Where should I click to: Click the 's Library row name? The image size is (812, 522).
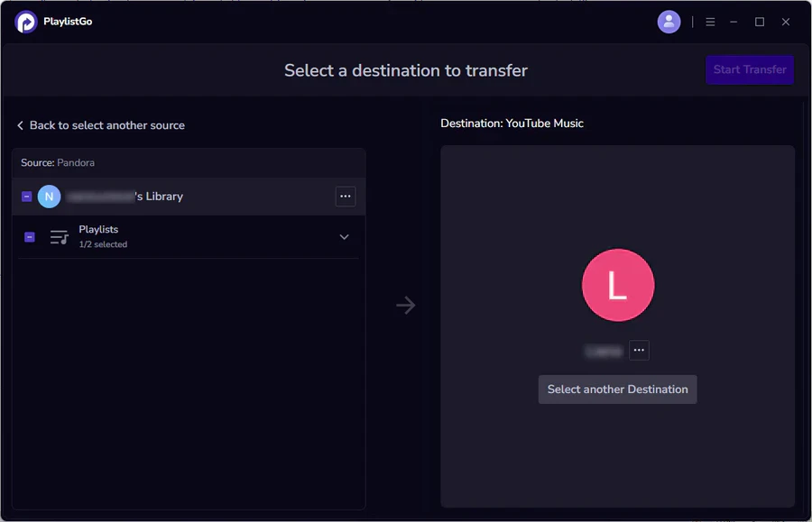tap(125, 197)
